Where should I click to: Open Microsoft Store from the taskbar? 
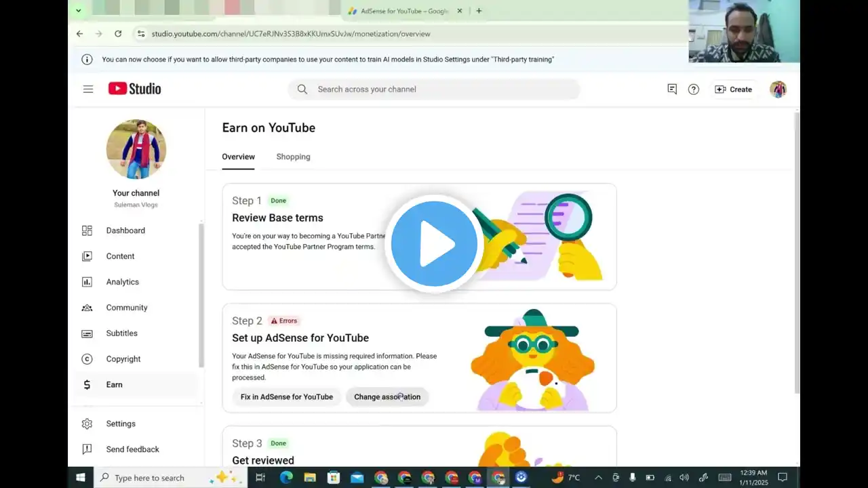[x=334, y=477]
